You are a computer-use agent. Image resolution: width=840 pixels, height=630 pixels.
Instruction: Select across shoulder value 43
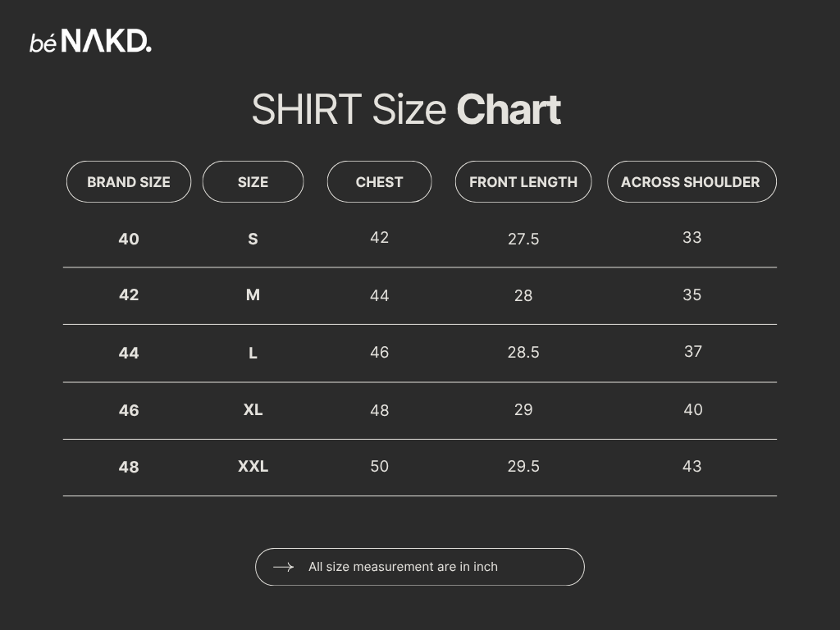click(x=692, y=466)
